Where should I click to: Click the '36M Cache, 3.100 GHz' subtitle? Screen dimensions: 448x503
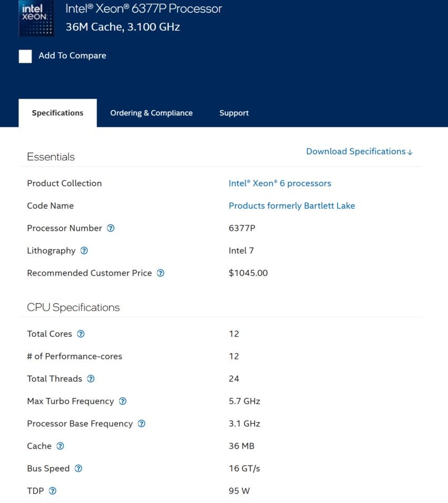(x=123, y=27)
